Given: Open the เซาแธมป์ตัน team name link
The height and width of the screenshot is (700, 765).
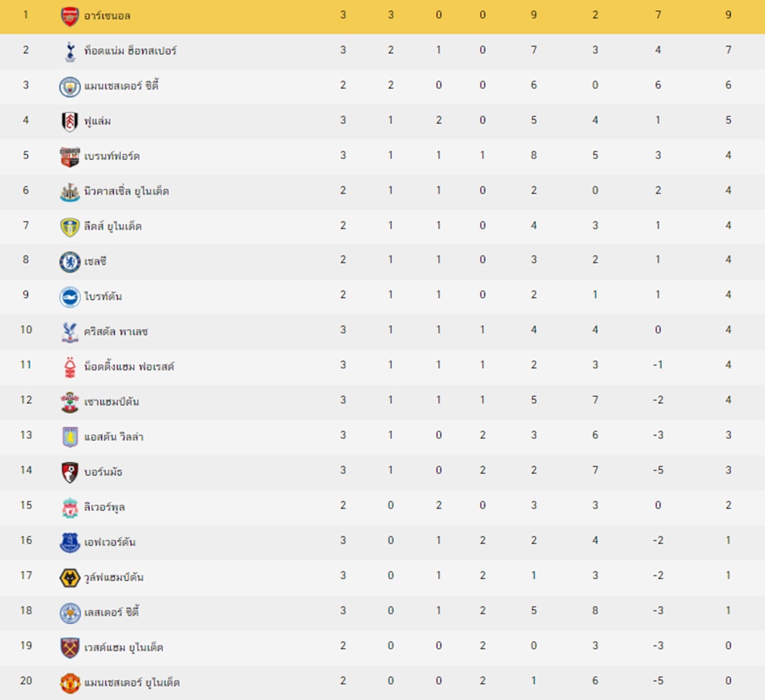Looking at the screenshot, I should [x=112, y=402].
